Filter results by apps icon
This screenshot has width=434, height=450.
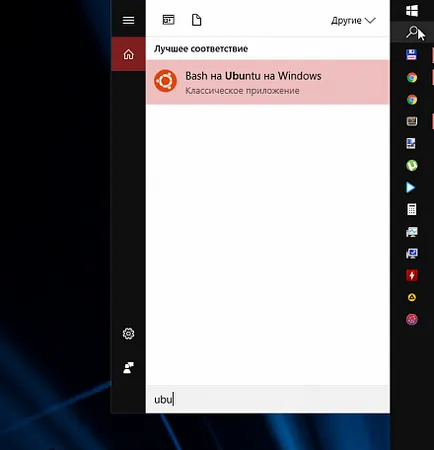point(168,20)
